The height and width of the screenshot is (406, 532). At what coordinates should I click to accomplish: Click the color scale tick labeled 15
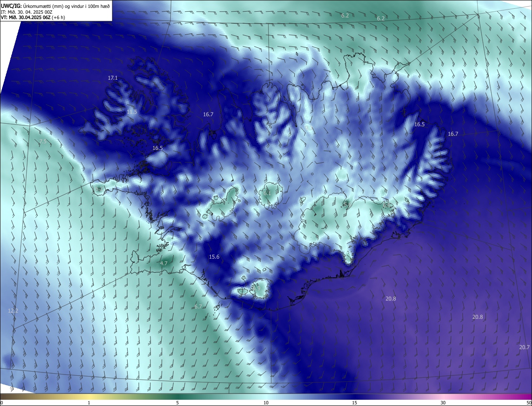[x=355, y=403]
